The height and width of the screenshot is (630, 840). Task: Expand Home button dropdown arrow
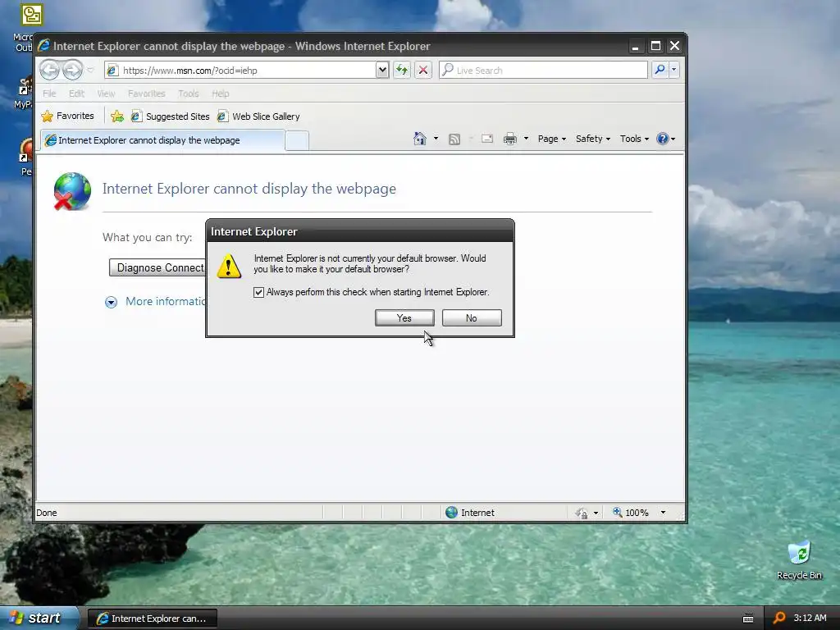pyautogui.click(x=436, y=139)
